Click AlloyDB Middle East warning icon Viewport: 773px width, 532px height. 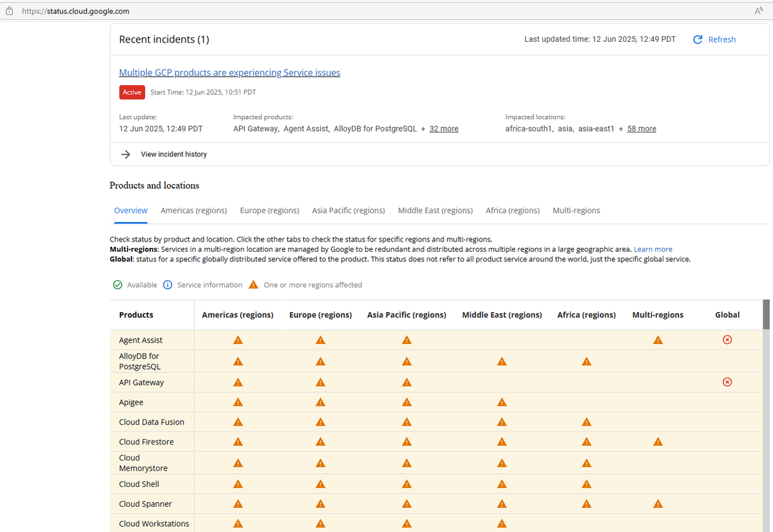click(x=502, y=361)
